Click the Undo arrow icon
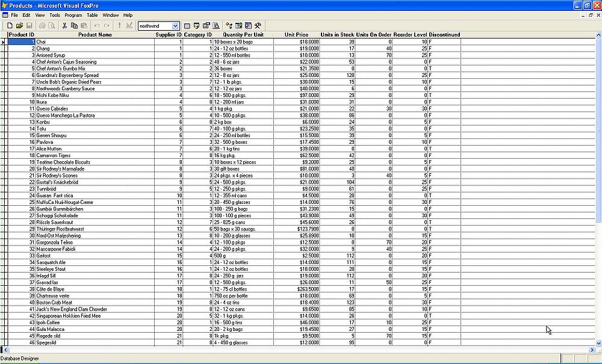This screenshot has height=364, width=602. (97, 26)
